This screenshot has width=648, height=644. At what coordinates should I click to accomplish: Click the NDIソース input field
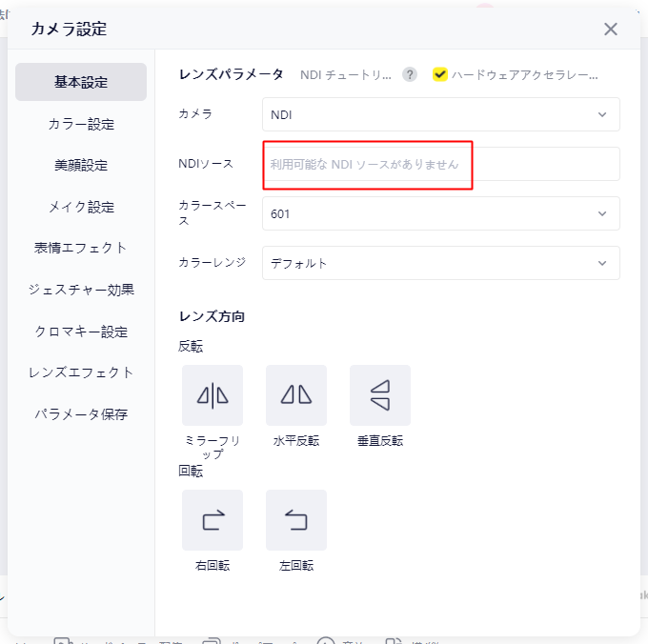(440, 164)
